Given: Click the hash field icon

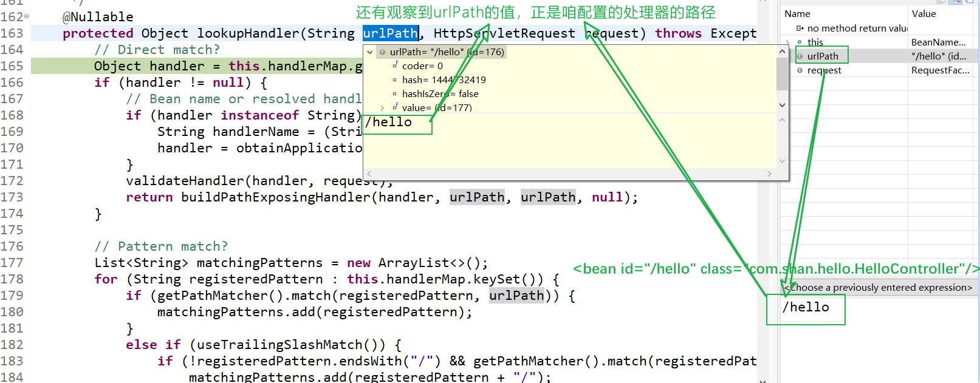Looking at the screenshot, I should click(x=395, y=80).
